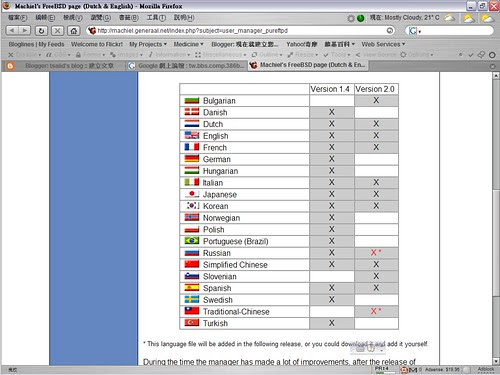
Task: Click the Brazilian flag beside Portuguese
Action: click(x=192, y=241)
